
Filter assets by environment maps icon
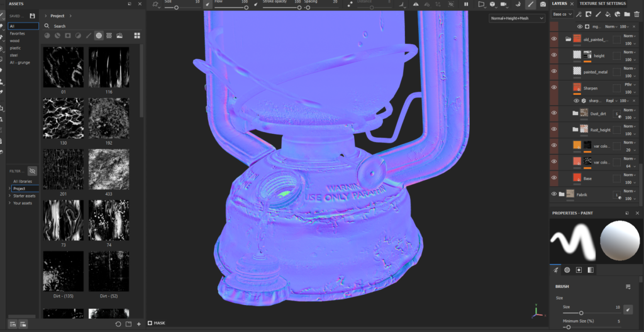point(119,35)
